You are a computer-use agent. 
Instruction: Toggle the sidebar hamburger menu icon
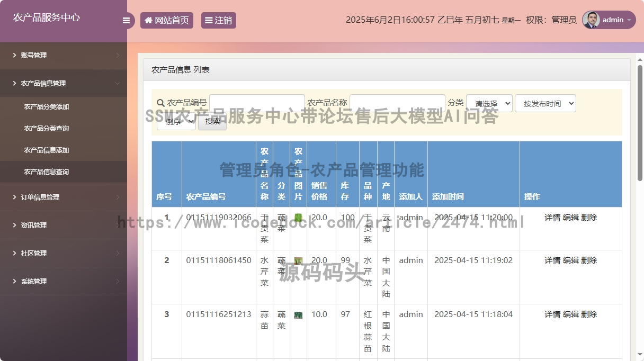[x=126, y=21]
